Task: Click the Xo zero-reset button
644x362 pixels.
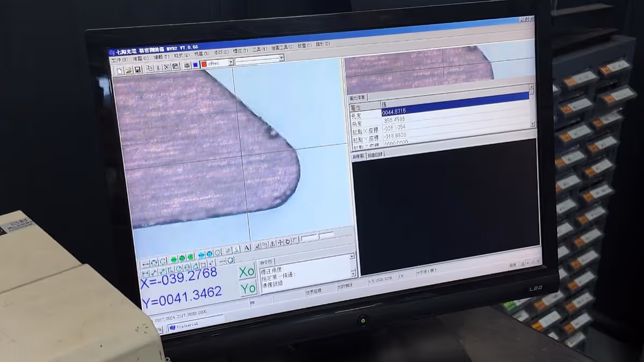Action: coord(246,271)
